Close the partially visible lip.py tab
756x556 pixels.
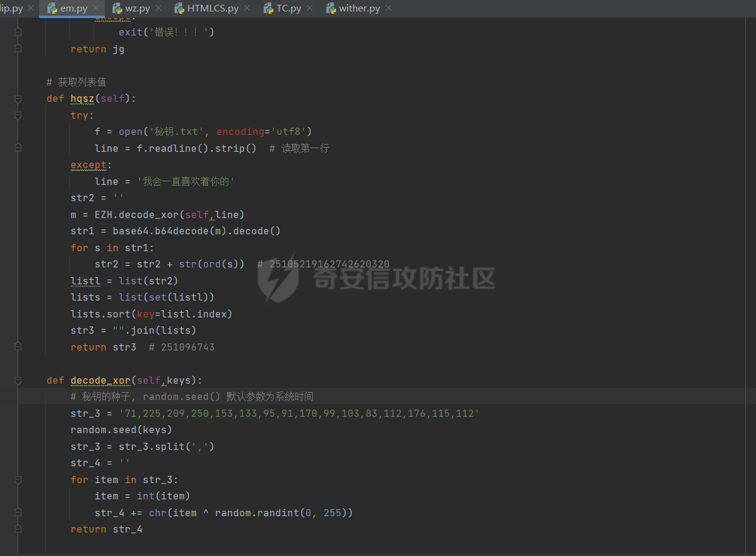(31, 8)
